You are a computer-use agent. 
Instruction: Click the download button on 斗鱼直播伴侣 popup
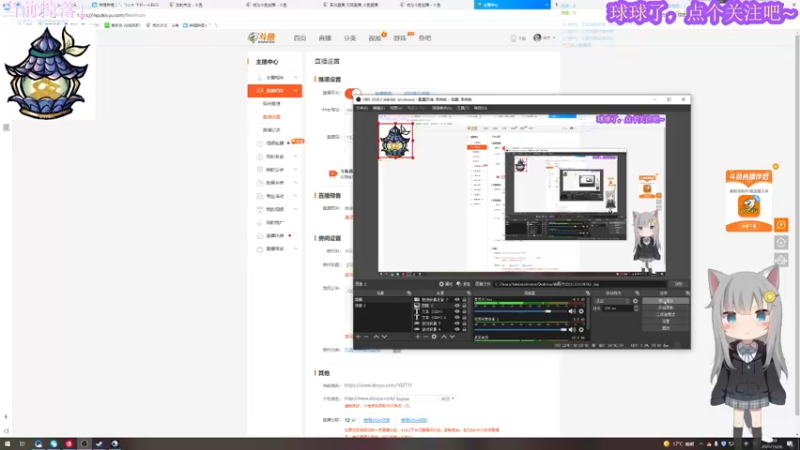pos(748,226)
